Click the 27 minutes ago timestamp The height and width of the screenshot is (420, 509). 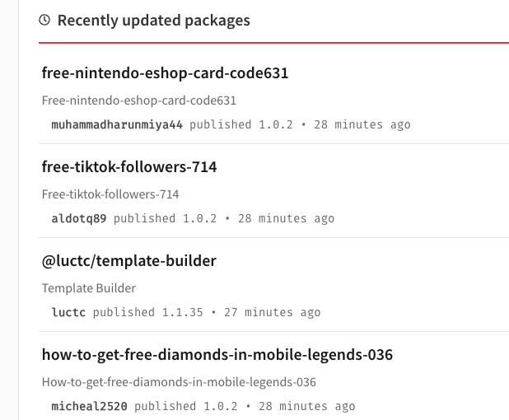[x=272, y=312]
